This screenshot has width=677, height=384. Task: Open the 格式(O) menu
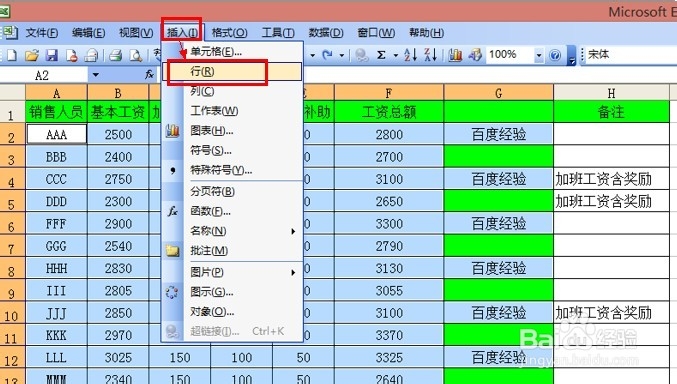(x=229, y=33)
